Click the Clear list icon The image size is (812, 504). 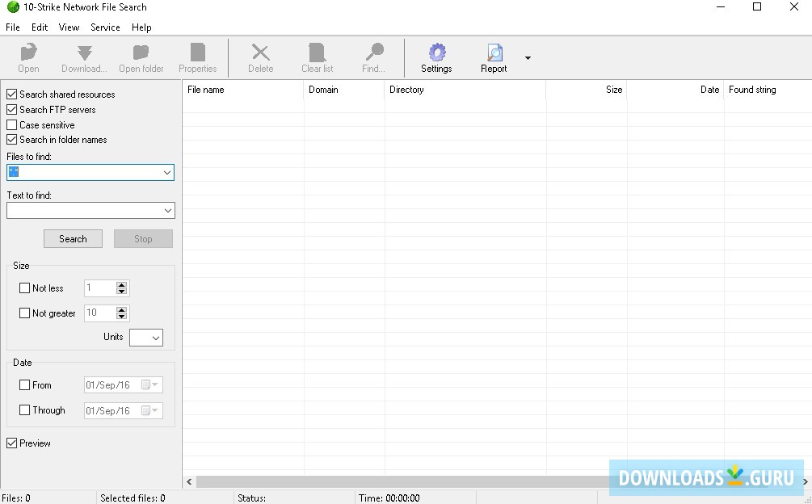[316, 57]
